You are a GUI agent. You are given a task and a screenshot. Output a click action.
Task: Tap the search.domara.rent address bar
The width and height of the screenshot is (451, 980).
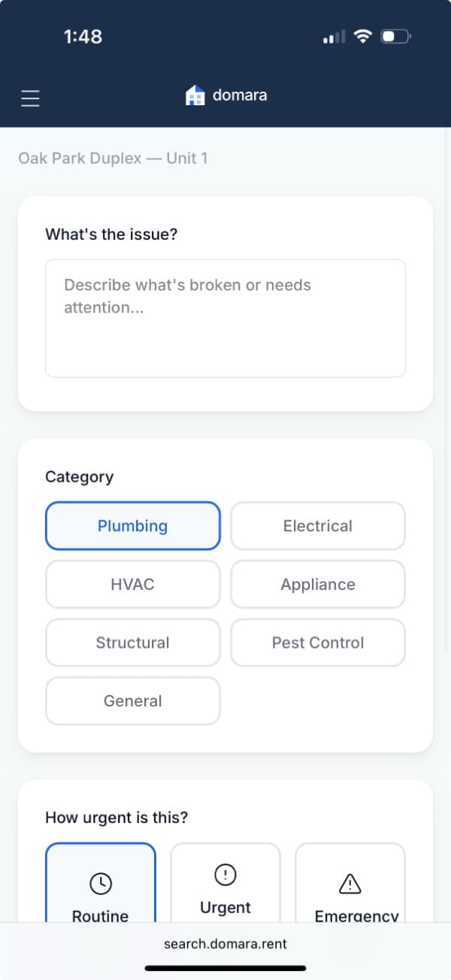(225, 944)
